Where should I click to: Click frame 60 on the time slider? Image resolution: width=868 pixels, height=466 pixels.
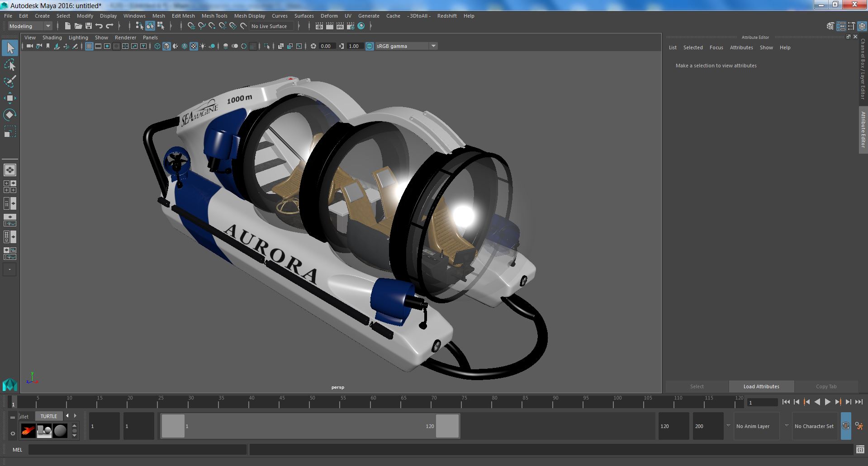click(x=373, y=402)
